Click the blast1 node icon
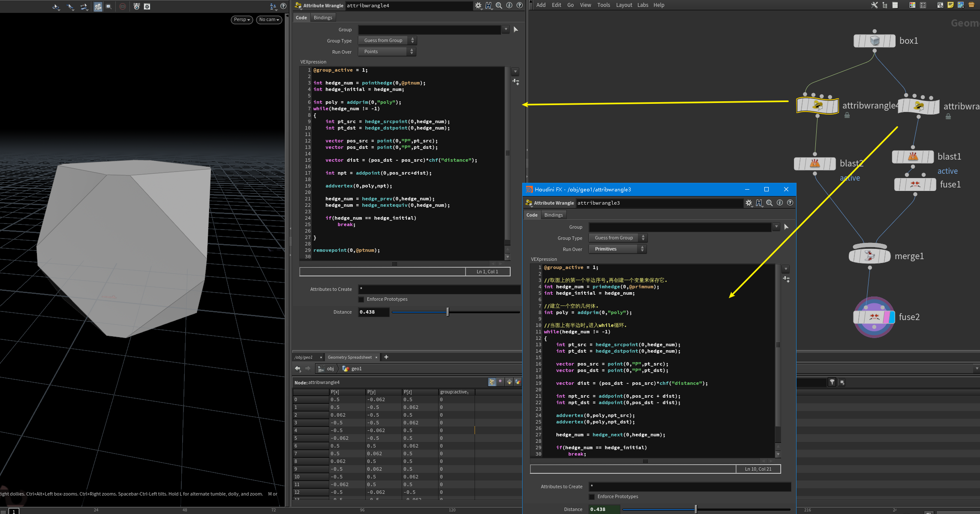The height and width of the screenshot is (514, 980). pos(913,157)
